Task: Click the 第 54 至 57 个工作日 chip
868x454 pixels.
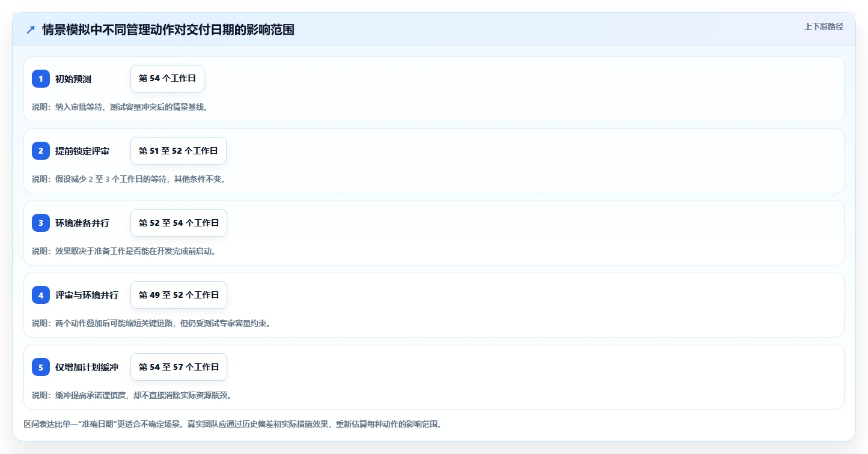Action: pyautogui.click(x=179, y=367)
